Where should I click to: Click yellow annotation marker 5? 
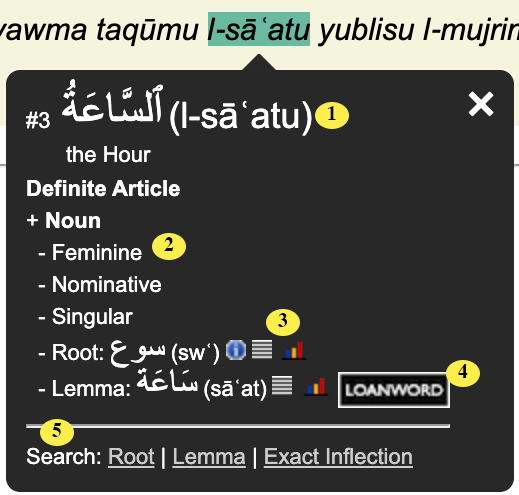[57, 432]
